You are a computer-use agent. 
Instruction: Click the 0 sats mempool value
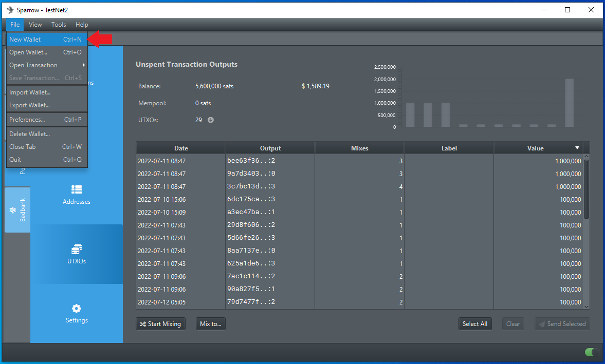coord(203,103)
